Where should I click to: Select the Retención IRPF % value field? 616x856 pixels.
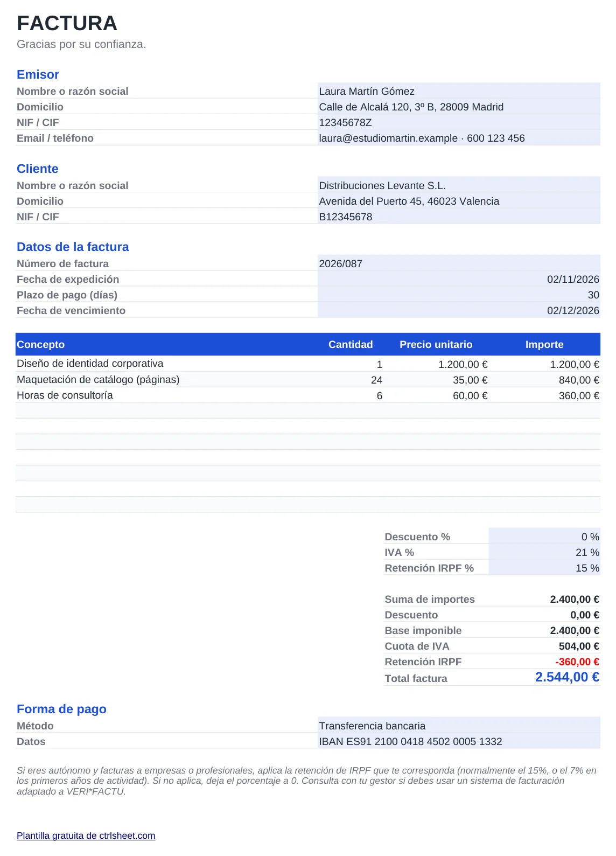(544, 568)
